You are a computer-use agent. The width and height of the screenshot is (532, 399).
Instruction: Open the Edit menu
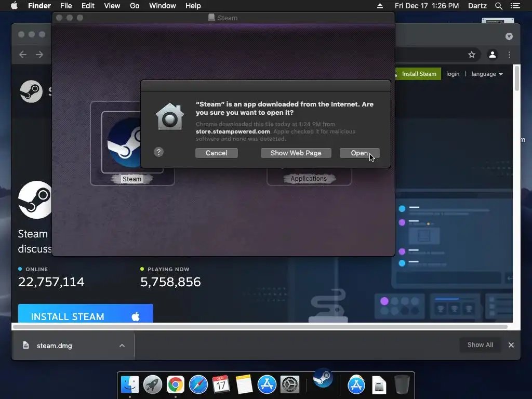[x=88, y=6]
